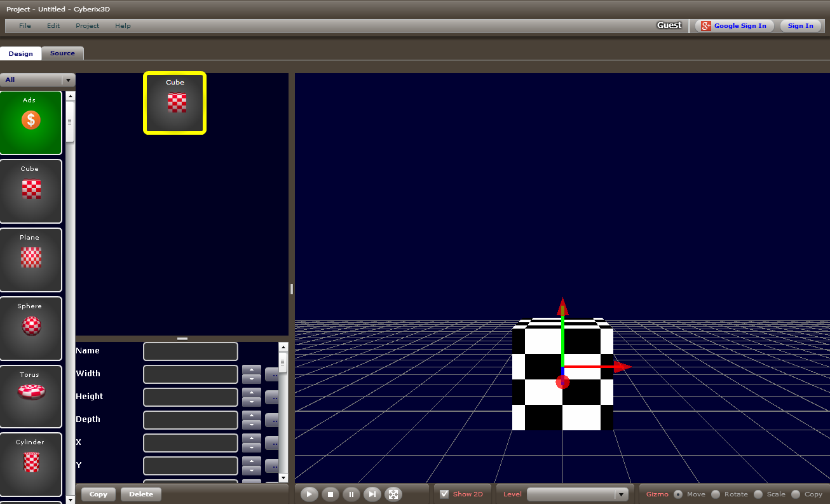
Task: Click the Name input field
Action: (x=191, y=351)
